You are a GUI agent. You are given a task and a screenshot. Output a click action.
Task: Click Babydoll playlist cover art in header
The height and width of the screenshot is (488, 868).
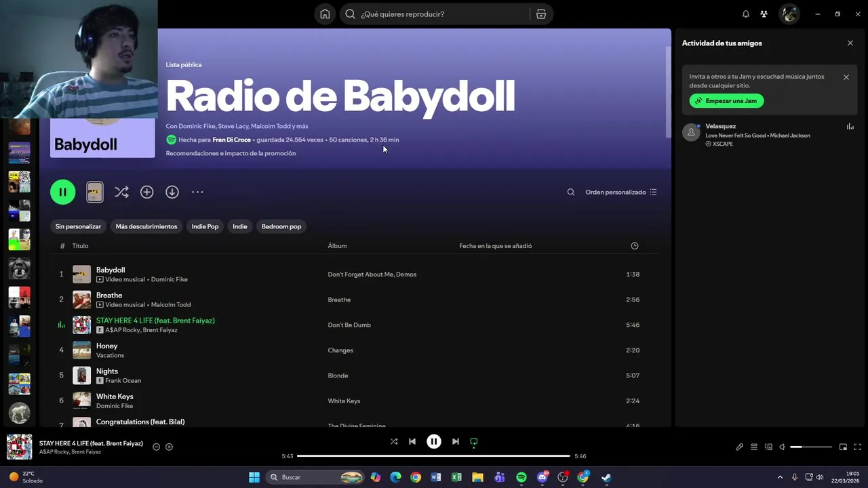(x=102, y=138)
